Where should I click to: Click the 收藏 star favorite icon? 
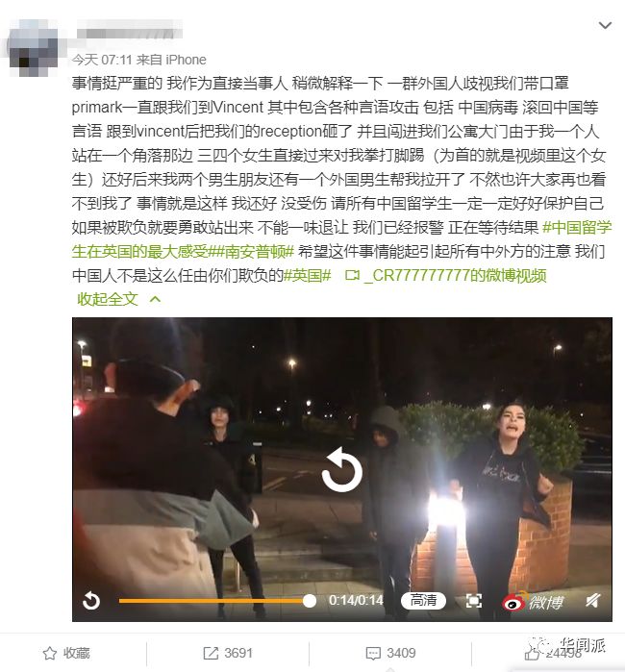(50, 653)
